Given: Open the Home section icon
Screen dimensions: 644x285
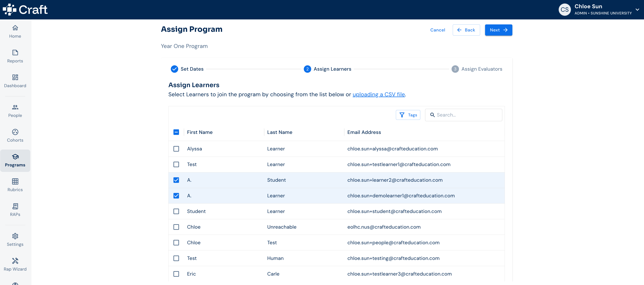Looking at the screenshot, I should point(15,28).
